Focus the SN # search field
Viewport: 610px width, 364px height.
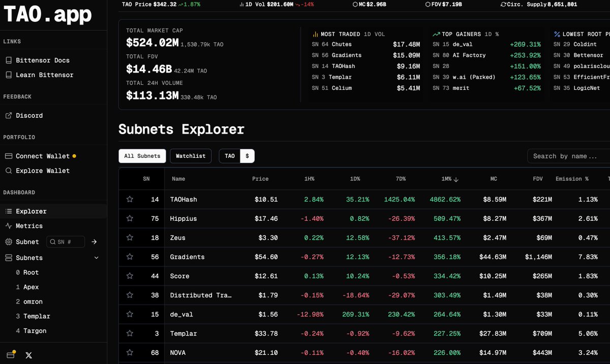click(66, 242)
